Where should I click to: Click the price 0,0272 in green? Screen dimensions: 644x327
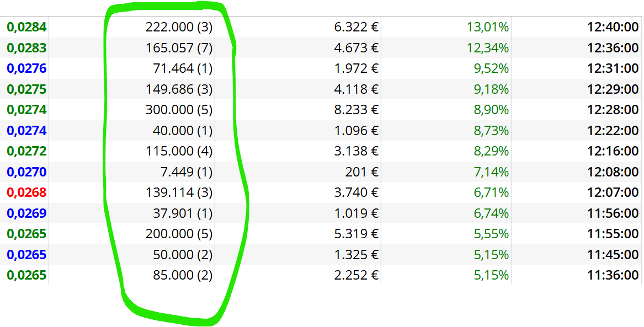click(x=26, y=152)
